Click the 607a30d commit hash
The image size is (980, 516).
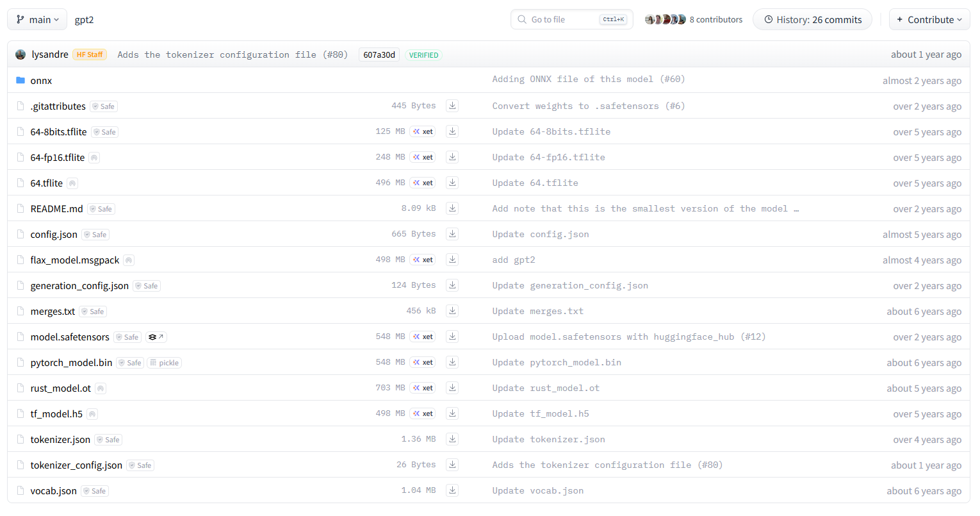[379, 54]
